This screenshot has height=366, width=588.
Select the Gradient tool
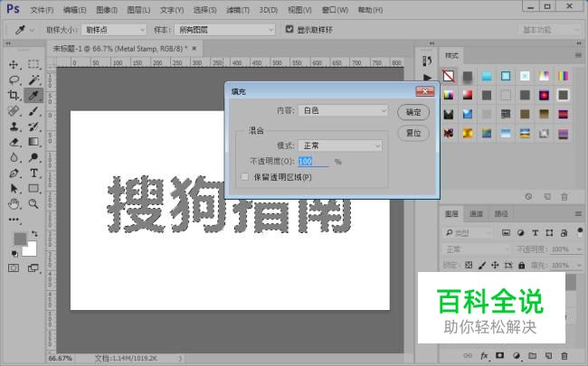click(33, 142)
